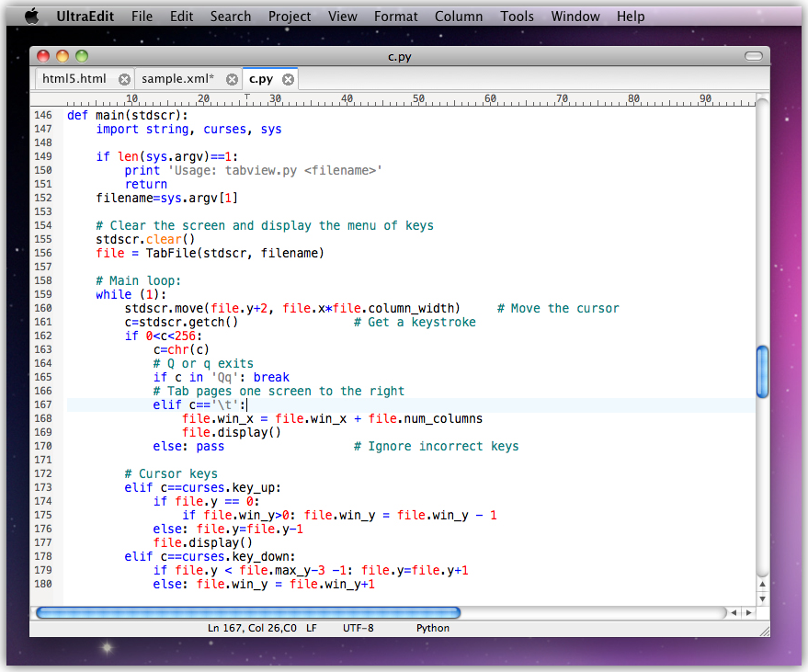The height and width of the screenshot is (672, 808).
Task: Open the Column menu
Action: click(x=458, y=16)
